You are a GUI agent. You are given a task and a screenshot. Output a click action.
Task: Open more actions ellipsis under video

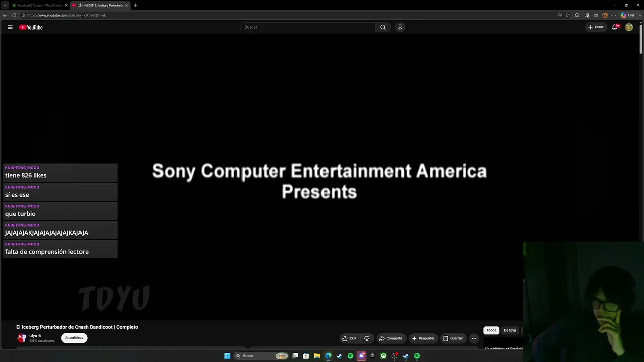pyautogui.click(x=474, y=338)
